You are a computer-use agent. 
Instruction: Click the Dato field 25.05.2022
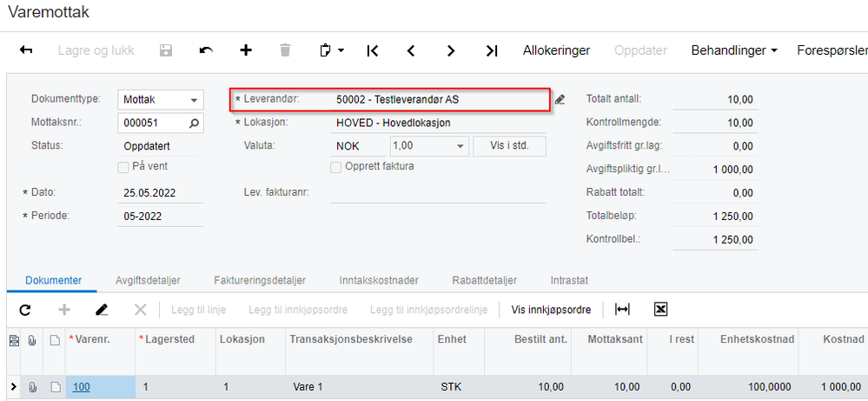point(161,193)
